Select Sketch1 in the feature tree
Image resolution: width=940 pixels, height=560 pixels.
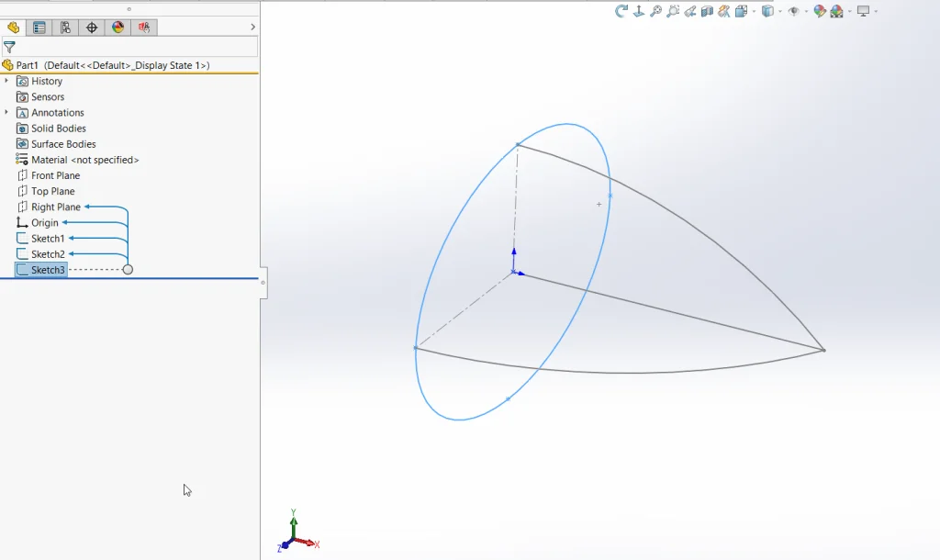[48, 239]
